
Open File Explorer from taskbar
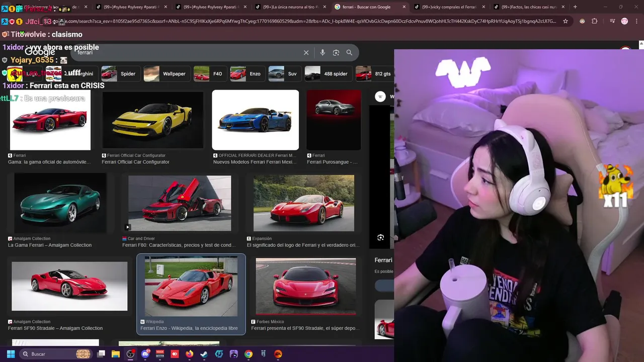click(116, 354)
